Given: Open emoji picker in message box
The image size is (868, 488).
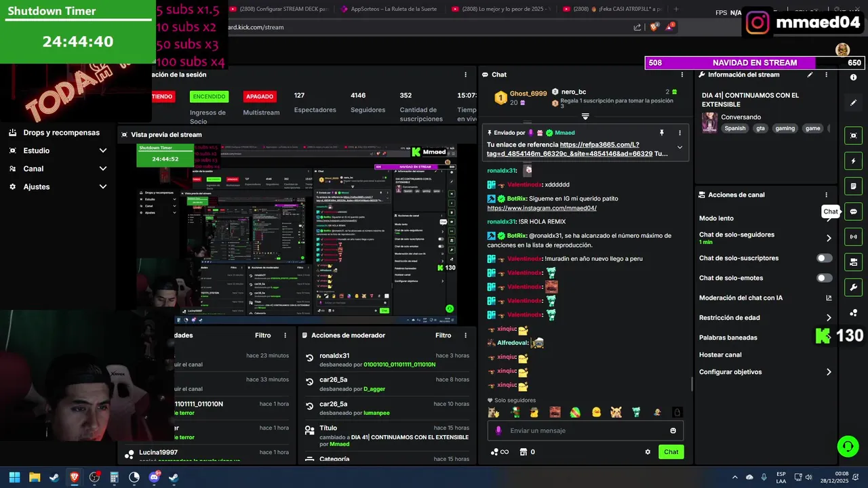Looking at the screenshot, I should pos(673,430).
